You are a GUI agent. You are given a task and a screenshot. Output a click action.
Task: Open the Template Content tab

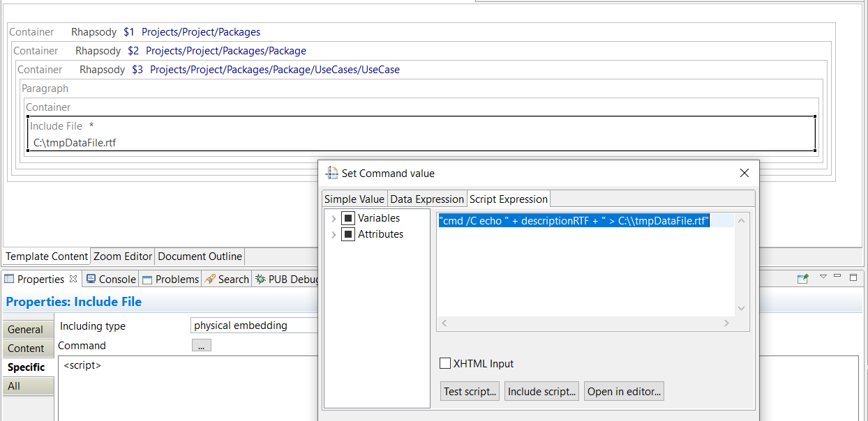pyautogui.click(x=47, y=257)
